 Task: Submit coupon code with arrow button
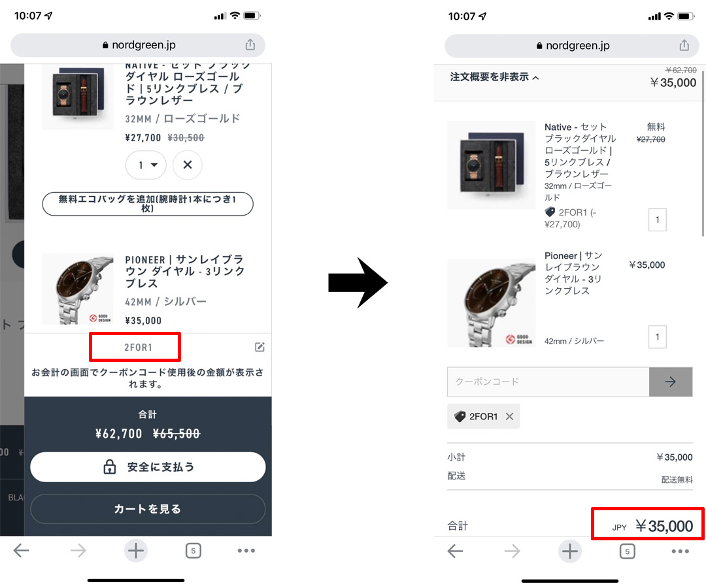(671, 382)
